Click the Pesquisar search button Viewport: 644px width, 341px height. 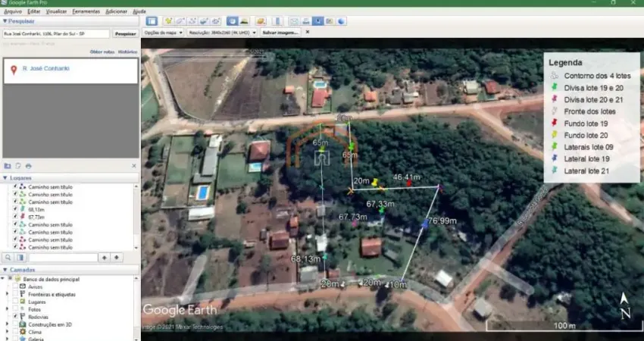pos(125,33)
